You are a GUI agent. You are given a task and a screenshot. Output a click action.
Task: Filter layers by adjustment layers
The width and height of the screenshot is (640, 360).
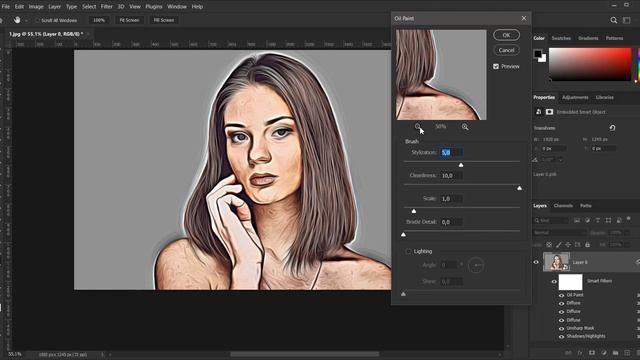pyautogui.click(x=587, y=220)
